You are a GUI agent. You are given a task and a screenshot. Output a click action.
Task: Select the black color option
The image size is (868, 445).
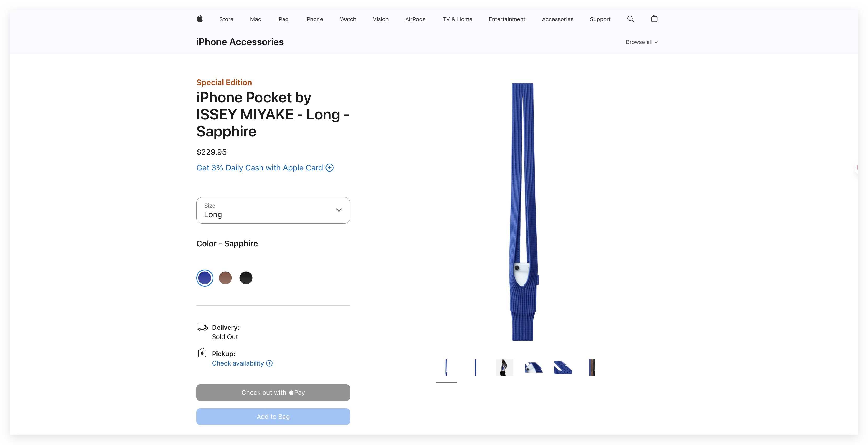pos(246,278)
